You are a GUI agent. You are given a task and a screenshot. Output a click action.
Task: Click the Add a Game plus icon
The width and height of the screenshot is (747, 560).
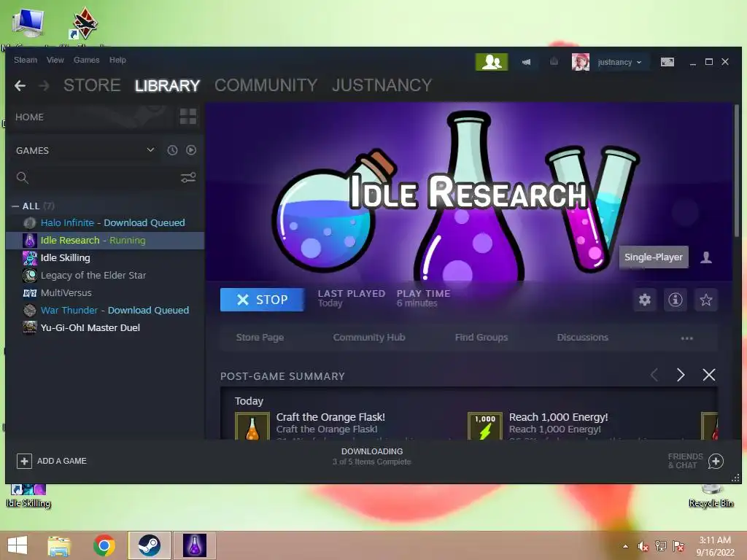pos(24,461)
